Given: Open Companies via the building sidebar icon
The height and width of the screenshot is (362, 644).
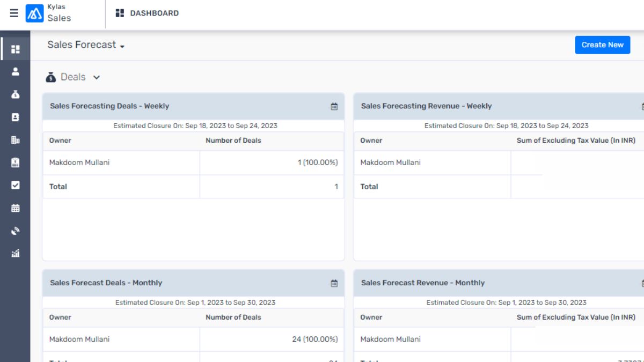Looking at the screenshot, I should pyautogui.click(x=16, y=140).
